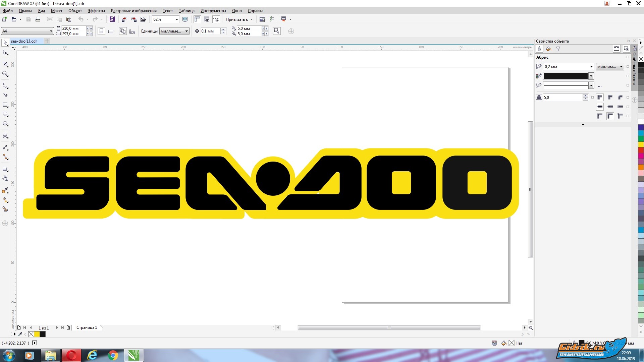644x362 pixels.
Task: Choose the rounded corners outline option
Action: [610, 98]
